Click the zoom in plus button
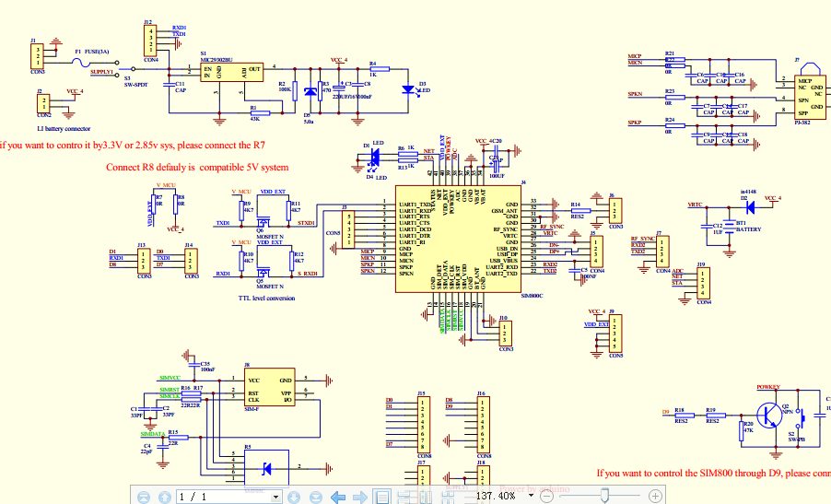This screenshot has width=831, height=504. [656, 497]
